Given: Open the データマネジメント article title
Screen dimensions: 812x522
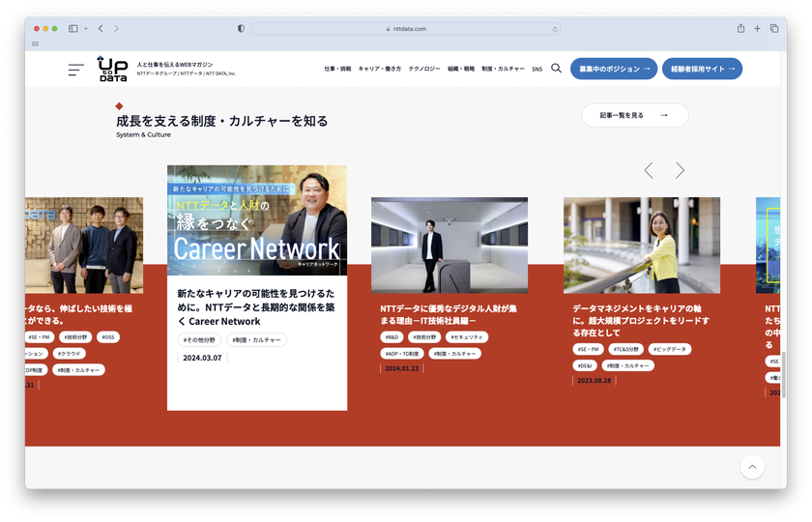Looking at the screenshot, I should point(641,321).
